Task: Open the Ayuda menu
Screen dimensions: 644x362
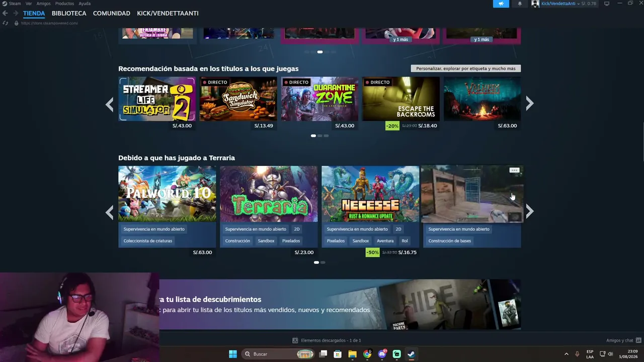Action: [x=85, y=4]
